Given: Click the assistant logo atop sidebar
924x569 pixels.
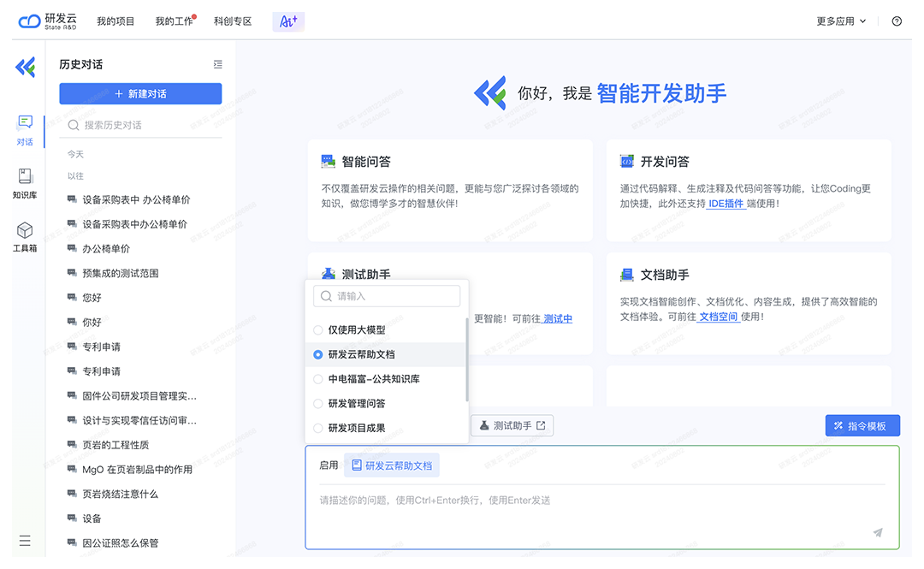Looking at the screenshot, I should [26, 68].
